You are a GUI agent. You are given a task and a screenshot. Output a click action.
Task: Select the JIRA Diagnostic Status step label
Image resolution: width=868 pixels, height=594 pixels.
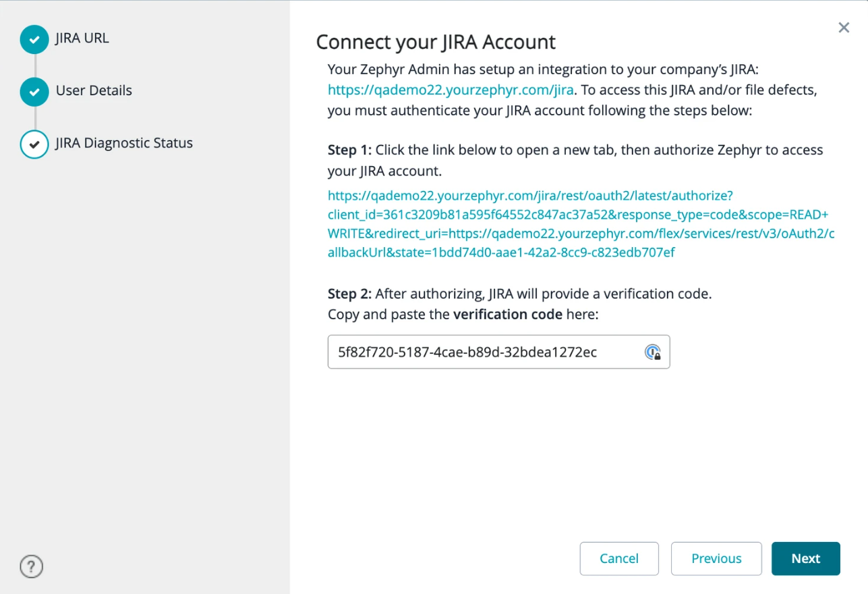pyautogui.click(x=124, y=143)
